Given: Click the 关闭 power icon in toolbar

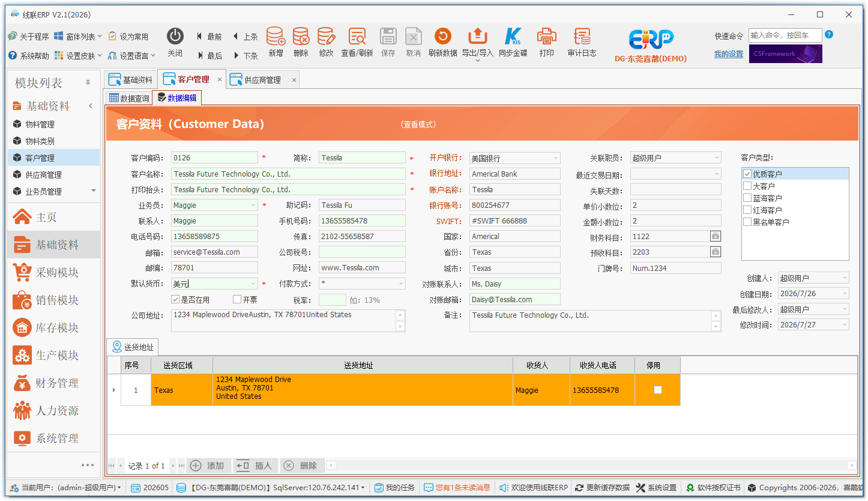Looking at the screenshot, I should coord(175,37).
